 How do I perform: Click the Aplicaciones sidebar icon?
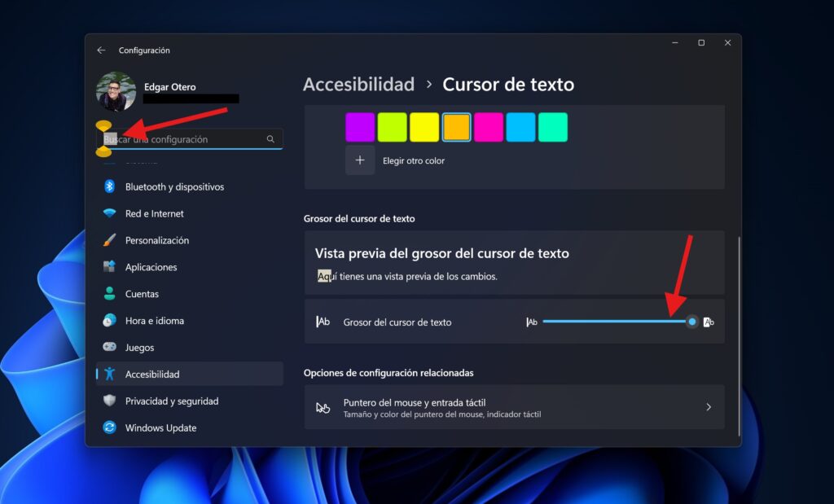110,266
